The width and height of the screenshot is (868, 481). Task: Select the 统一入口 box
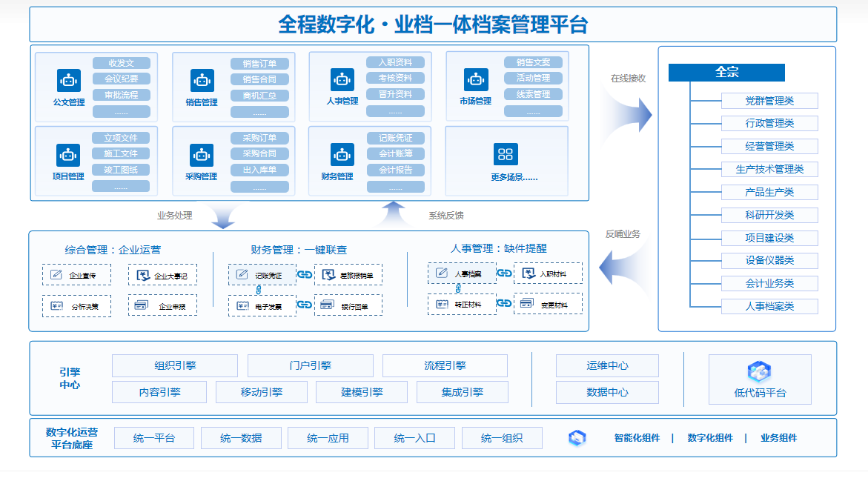pos(414,438)
